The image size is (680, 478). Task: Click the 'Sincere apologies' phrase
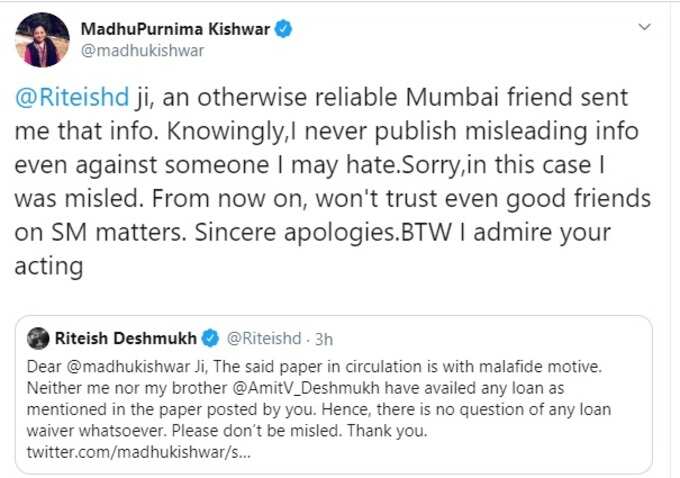tap(295, 232)
